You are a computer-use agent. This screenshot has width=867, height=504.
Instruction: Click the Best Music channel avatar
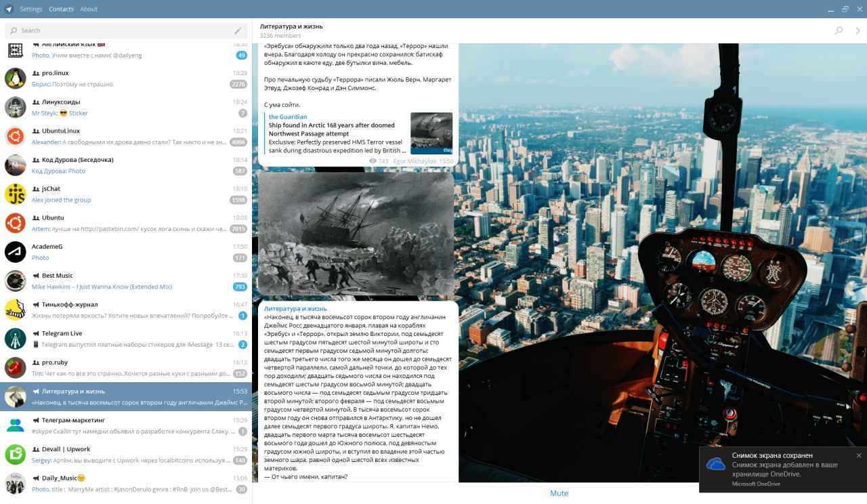click(x=15, y=281)
